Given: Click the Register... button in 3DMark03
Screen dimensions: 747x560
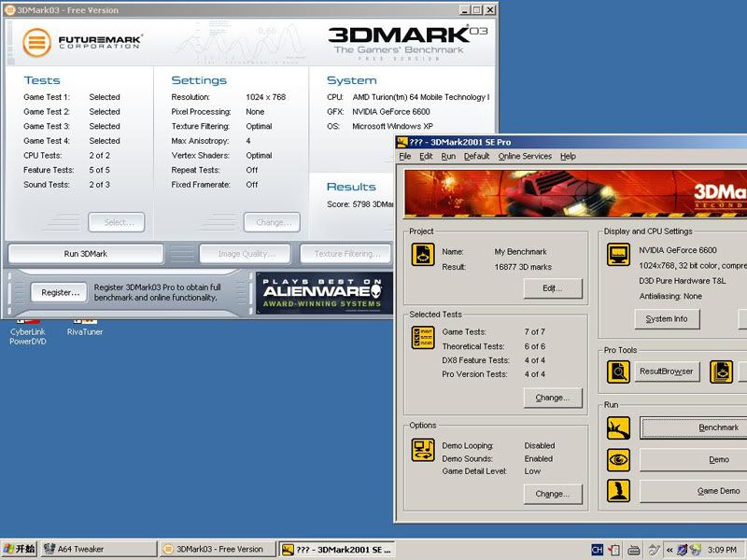Looking at the screenshot, I should point(62,292).
